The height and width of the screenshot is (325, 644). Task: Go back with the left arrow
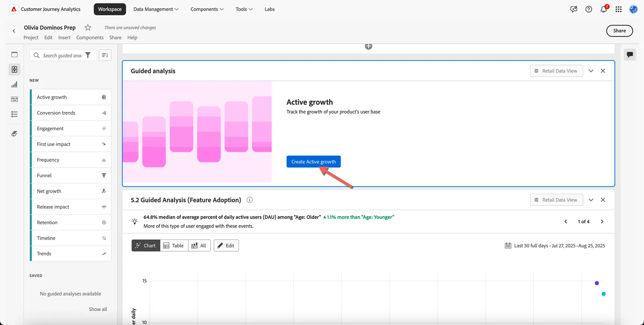click(14, 31)
